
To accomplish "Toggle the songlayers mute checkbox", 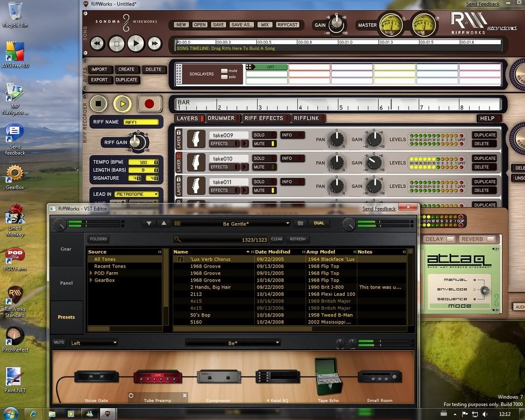I will click(x=225, y=71).
